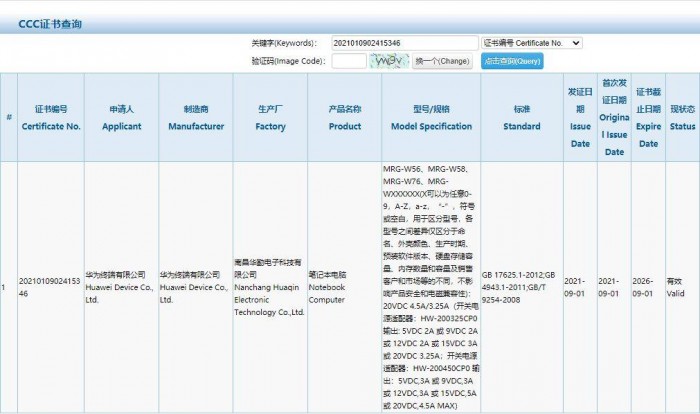Click the CCC certificate query page title
The height and width of the screenshot is (414, 700).
[x=50, y=24]
